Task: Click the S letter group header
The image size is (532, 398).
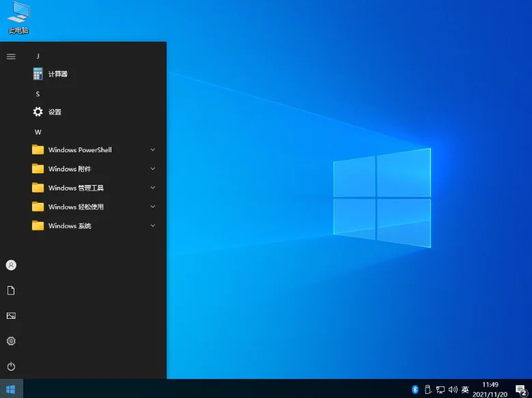Action: [x=38, y=94]
